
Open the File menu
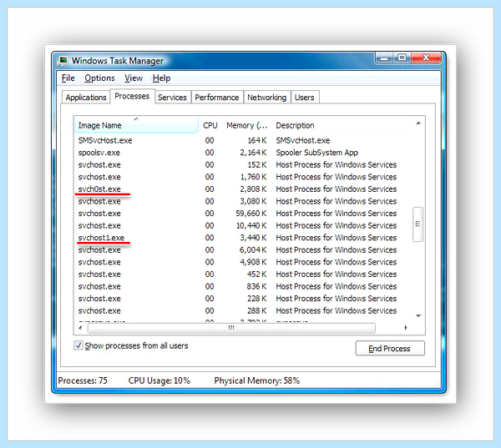[68, 78]
